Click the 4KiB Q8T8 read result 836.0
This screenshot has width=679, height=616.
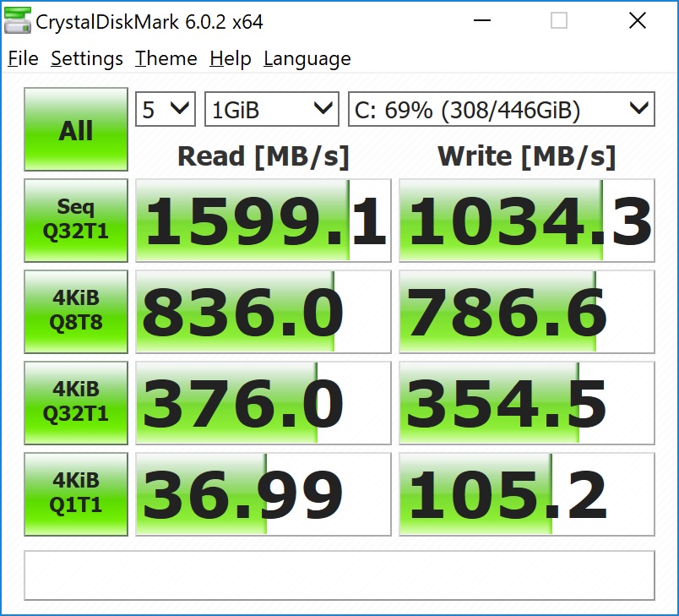[263, 312]
